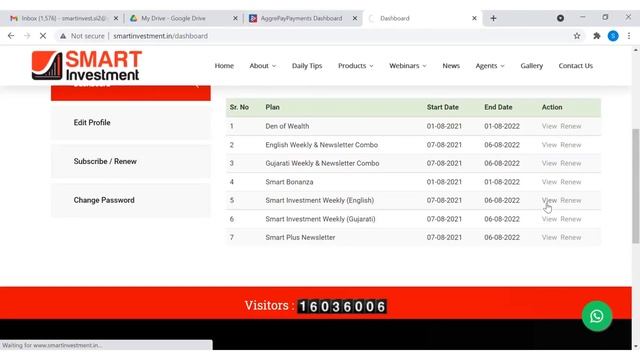This screenshot has width=640, height=360.
Task: Renew Smart Investment Weekly (English)
Action: coord(571,200)
